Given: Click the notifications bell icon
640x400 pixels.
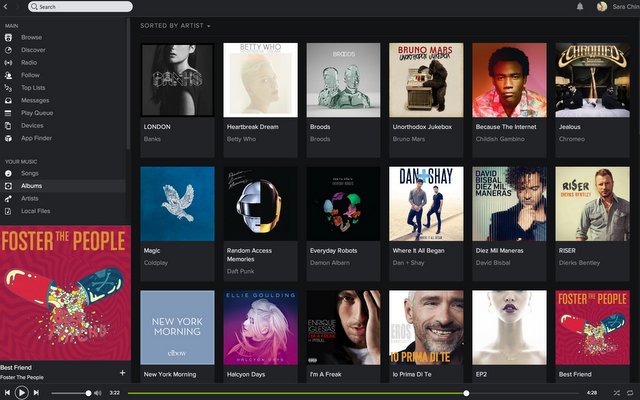Looking at the screenshot, I should point(580,7).
